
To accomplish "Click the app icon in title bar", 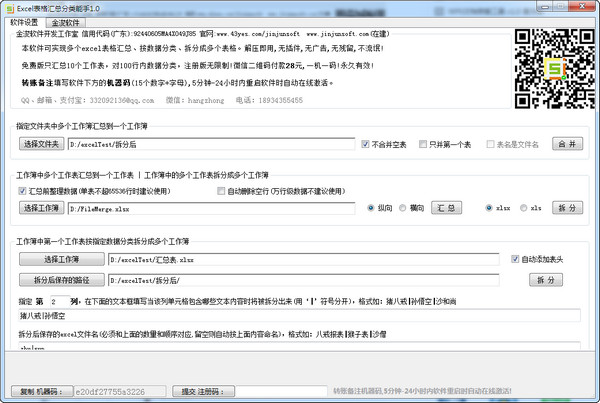I will click(x=10, y=8).
